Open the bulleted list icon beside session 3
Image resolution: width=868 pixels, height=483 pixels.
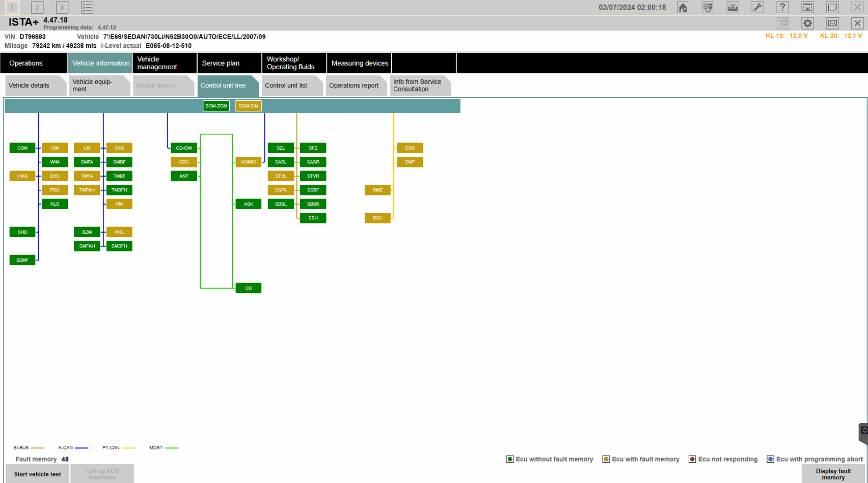point(87,7)
